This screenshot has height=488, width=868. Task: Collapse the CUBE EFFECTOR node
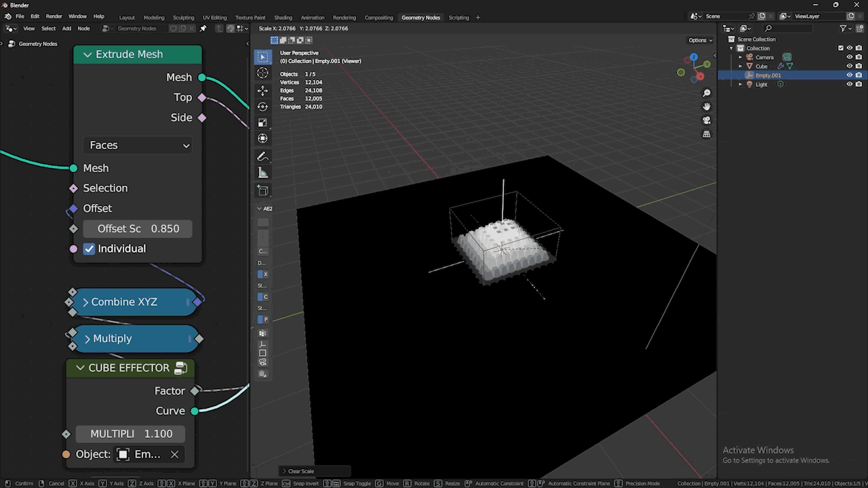(x=81, y=368)
